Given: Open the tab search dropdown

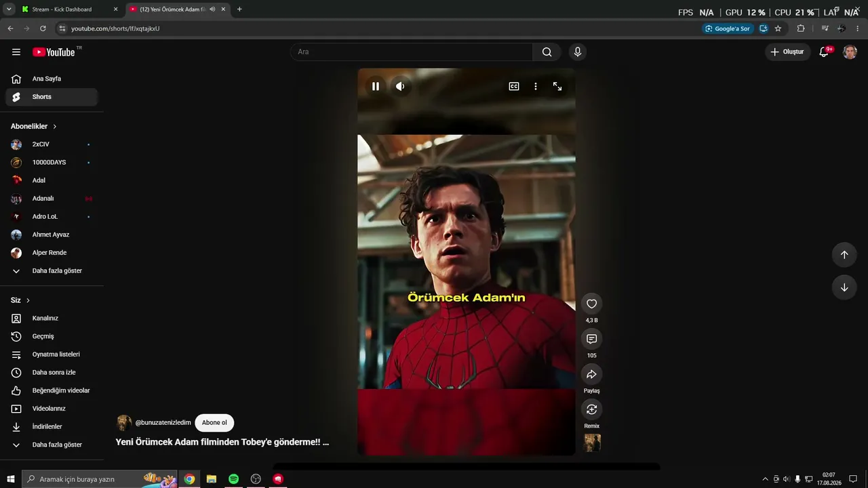Looking at the screenshot, I should [9, 9].
